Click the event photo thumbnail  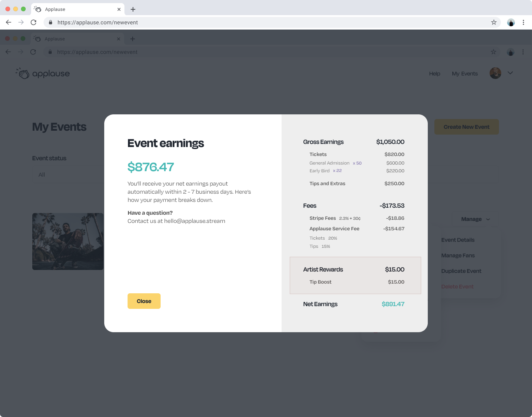(68, 241)
